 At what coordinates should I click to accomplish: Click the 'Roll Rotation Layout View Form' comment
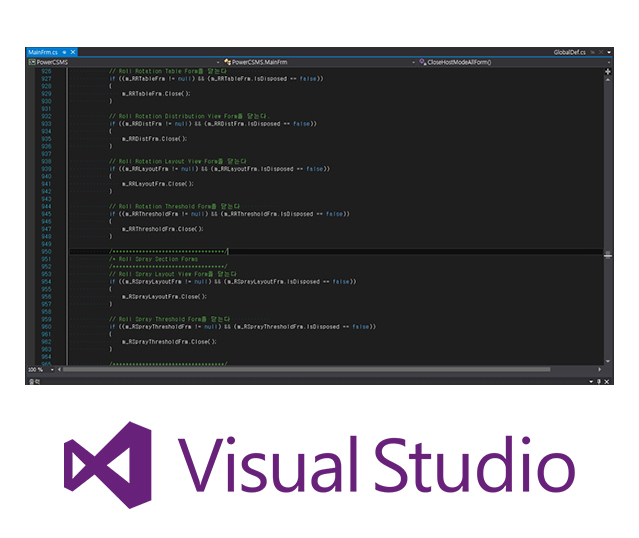(178, 161)
